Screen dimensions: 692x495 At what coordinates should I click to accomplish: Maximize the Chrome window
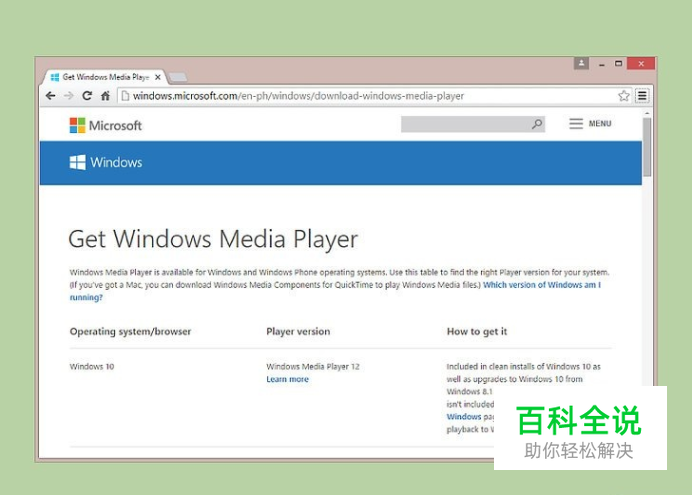(x=618, y=64)
